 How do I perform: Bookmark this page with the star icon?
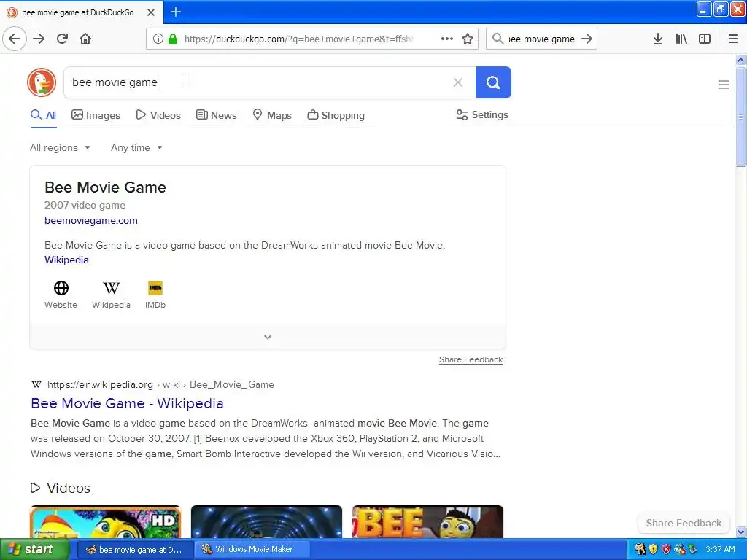click(x=468, y=39)
